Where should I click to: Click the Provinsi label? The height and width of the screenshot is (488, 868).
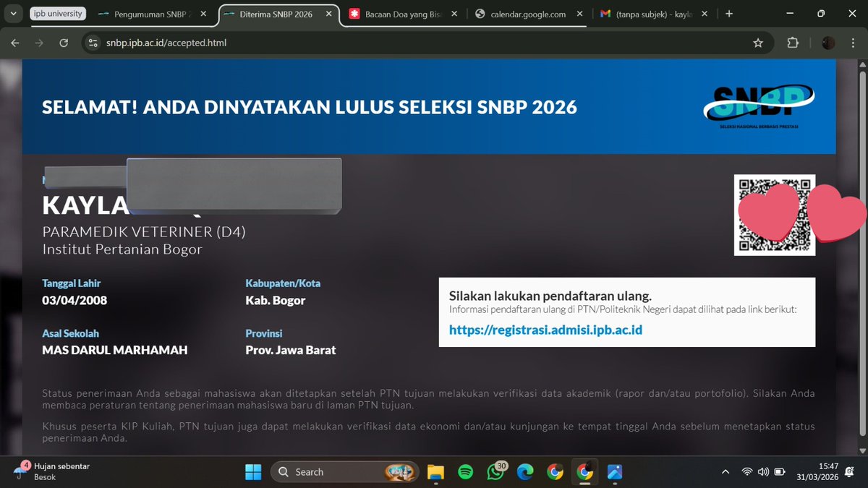pyautogui.click(x=264, y=333)
